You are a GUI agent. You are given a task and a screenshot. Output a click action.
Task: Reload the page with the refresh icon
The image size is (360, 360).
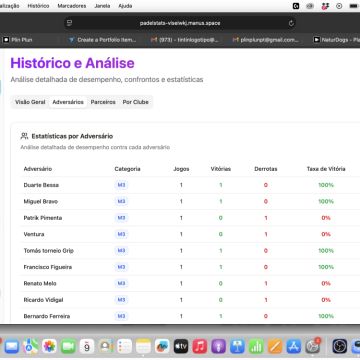tap(291, 23)
